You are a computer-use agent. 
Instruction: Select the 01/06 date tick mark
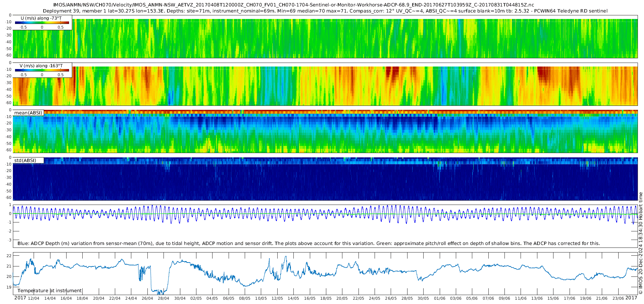440,298
